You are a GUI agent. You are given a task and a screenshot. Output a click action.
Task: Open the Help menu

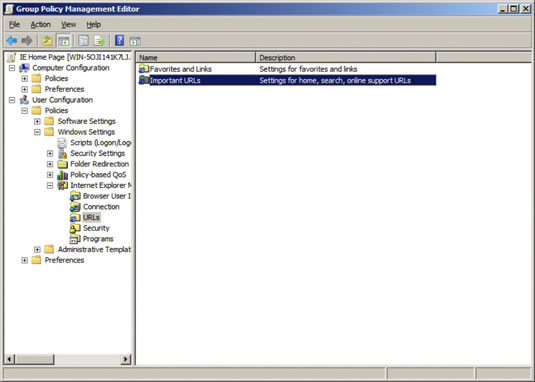point(93,25)
